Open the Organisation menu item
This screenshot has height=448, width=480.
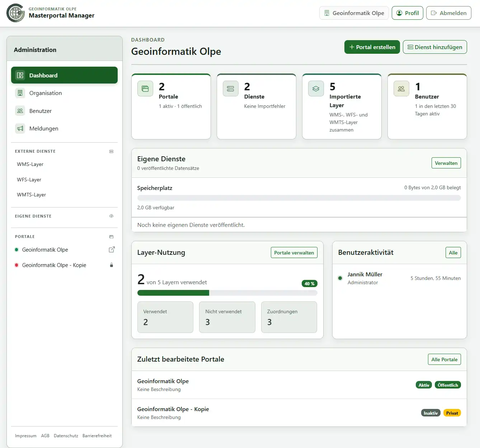[64, 93]
